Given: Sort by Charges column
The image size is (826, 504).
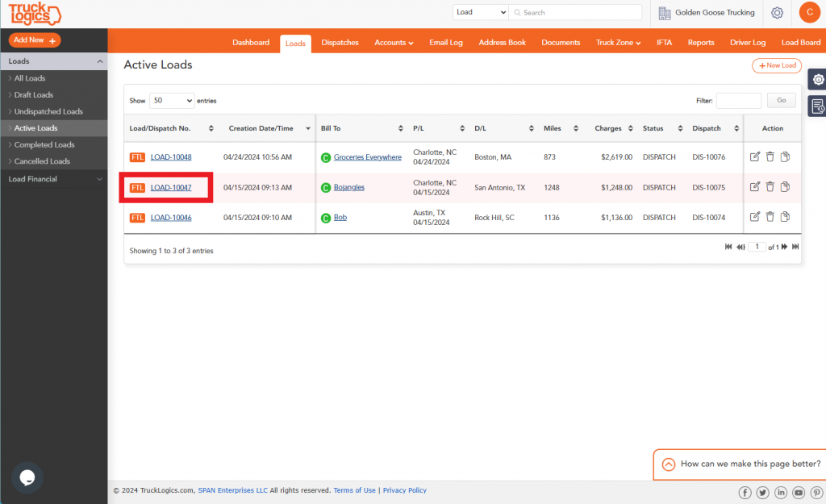Looking at the screenshot, I should click(614, 128).
